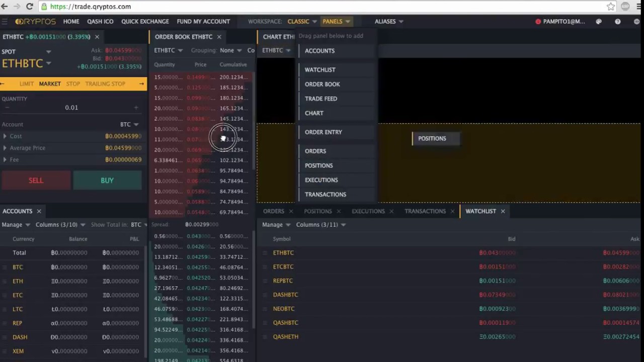The width and height of the screenshot is (644, 362).
Task: Open the Manage menu in Accounts panel
Action: pos(16,225)
